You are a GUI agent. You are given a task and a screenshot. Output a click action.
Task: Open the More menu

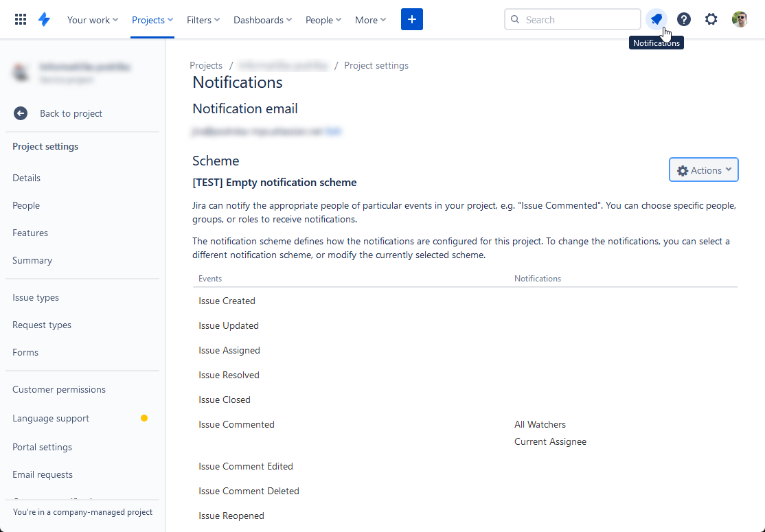(370, 20)
